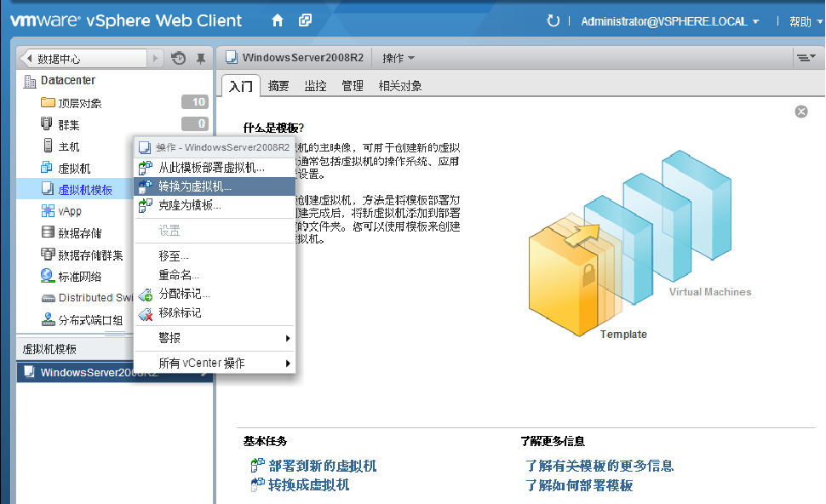
Task: Open 虚拟机 in the navigator
Action: 74,168
